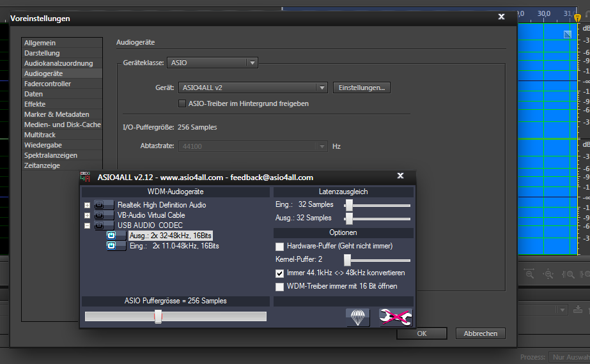Click the Optionen header in ASIO4ALL

pyautogui.click(x=343, y=232)
